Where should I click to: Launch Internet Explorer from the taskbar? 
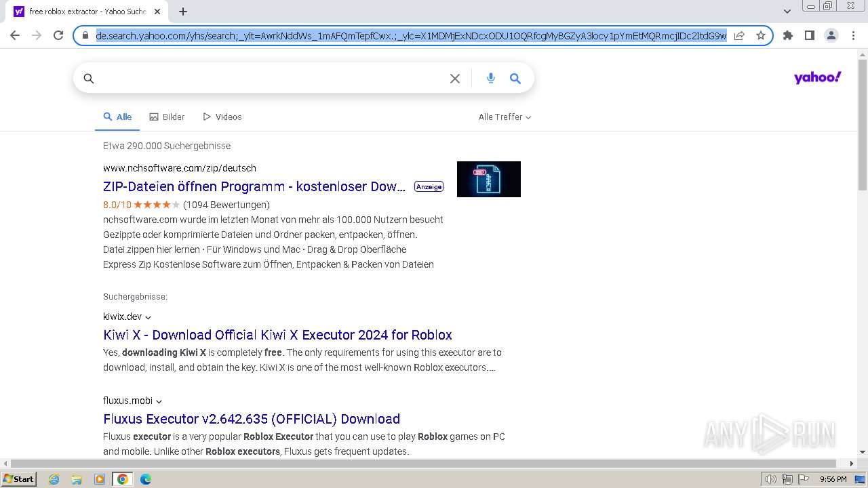(54, 479)
